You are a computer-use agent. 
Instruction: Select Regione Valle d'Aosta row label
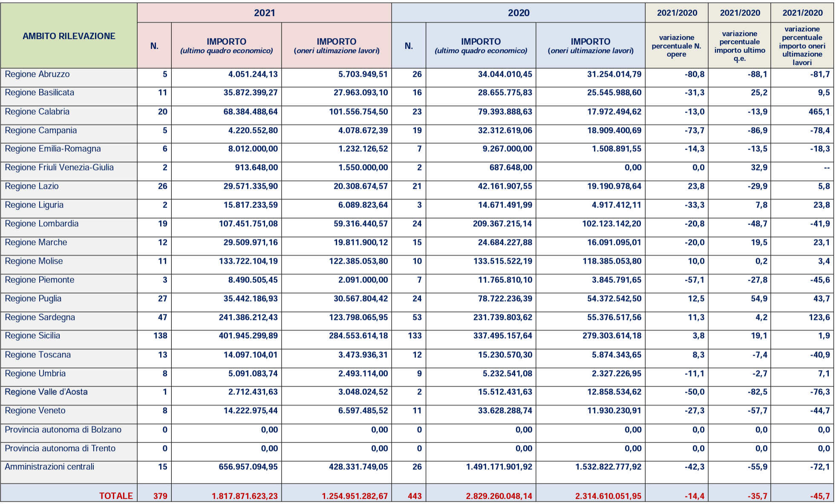pyautogui.click(x=46, y=392)
